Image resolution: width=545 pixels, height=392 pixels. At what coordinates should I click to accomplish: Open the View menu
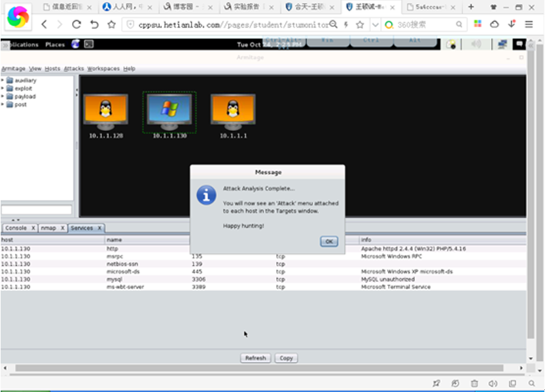point(35,69)
